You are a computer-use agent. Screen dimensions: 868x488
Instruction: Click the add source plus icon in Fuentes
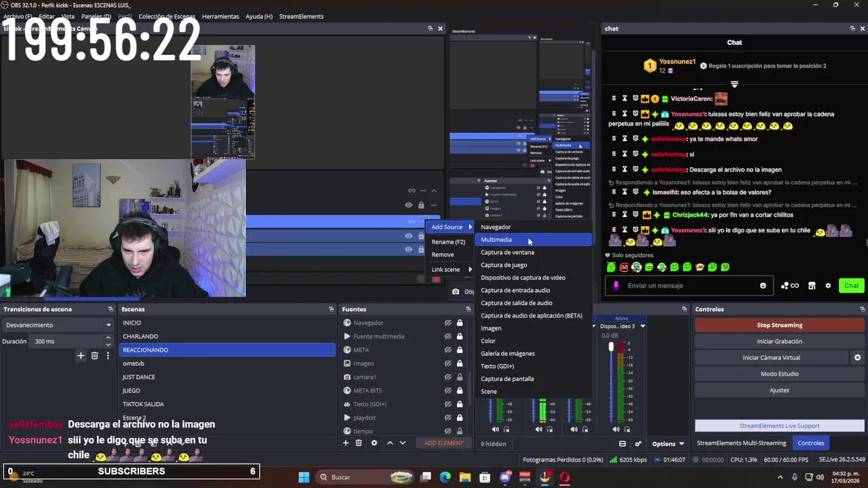[x=346, y=443]
